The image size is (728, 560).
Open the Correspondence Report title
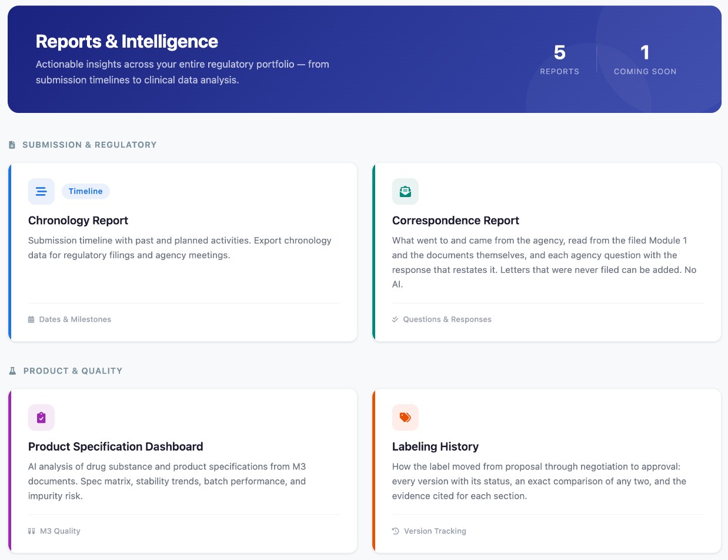(x=456, y=221)
